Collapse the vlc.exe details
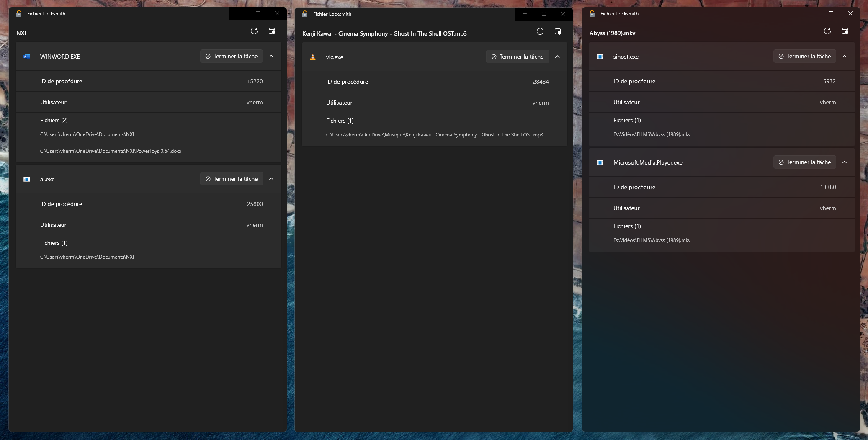Screen dimensions: 868x440 (557, 57)
